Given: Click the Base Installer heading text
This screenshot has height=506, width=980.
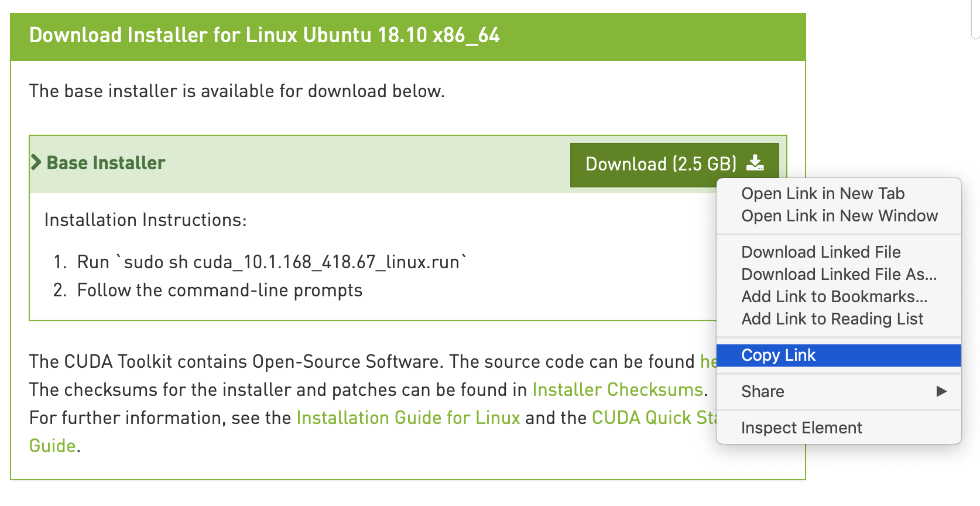Looking at the screenshot, I should [106, 163].
